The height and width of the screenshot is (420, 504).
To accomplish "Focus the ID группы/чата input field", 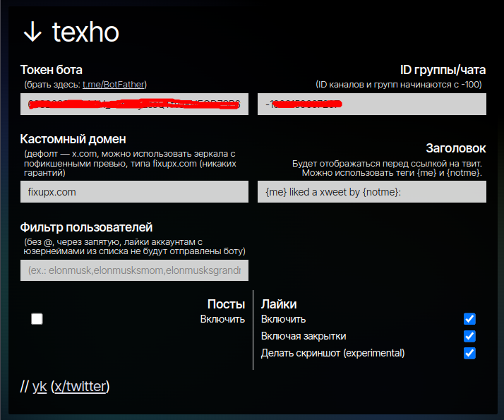I will pos(371,104).
